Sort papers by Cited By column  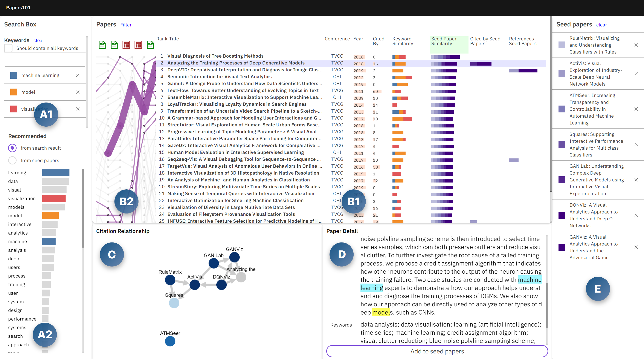click(378, 41)
